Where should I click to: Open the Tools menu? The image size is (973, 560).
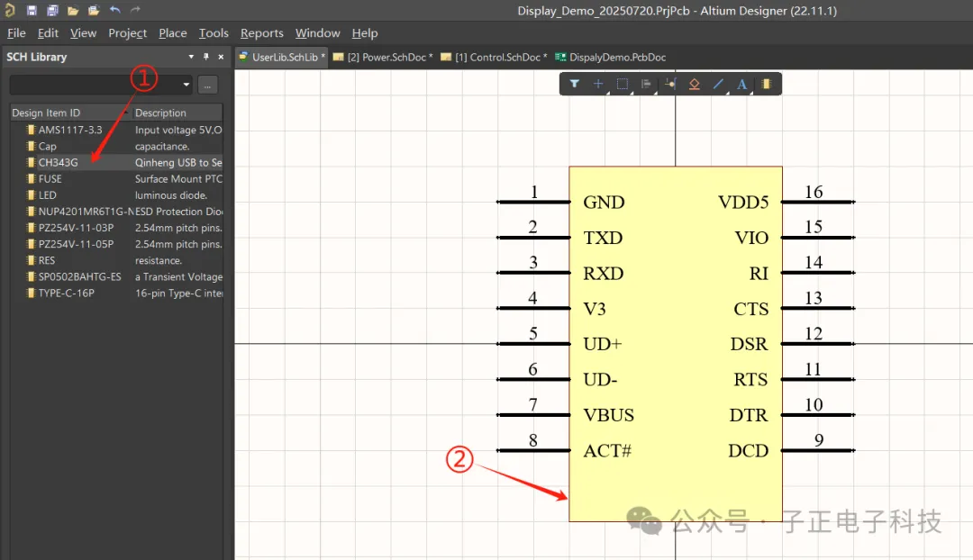(214, 33)
